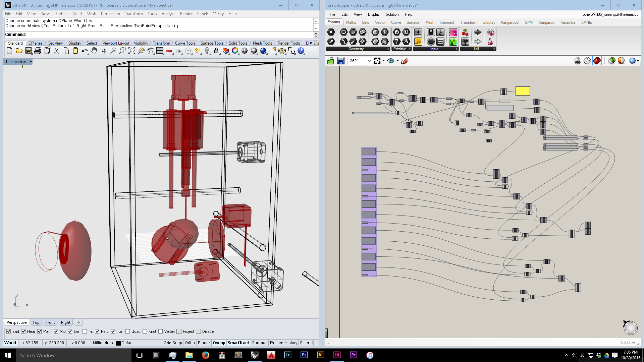Click Grasshopper save document icon
Screen dimensions: 644x362
(x=341, y=61)
